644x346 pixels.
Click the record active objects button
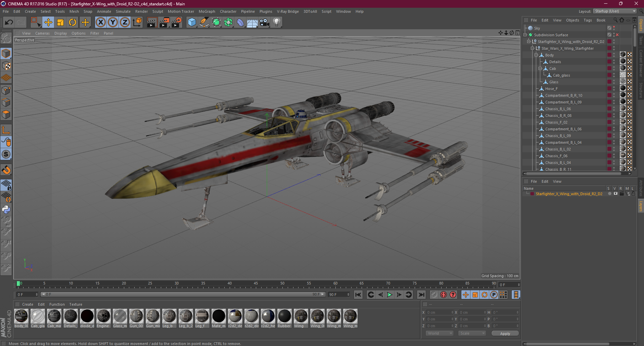434,295
